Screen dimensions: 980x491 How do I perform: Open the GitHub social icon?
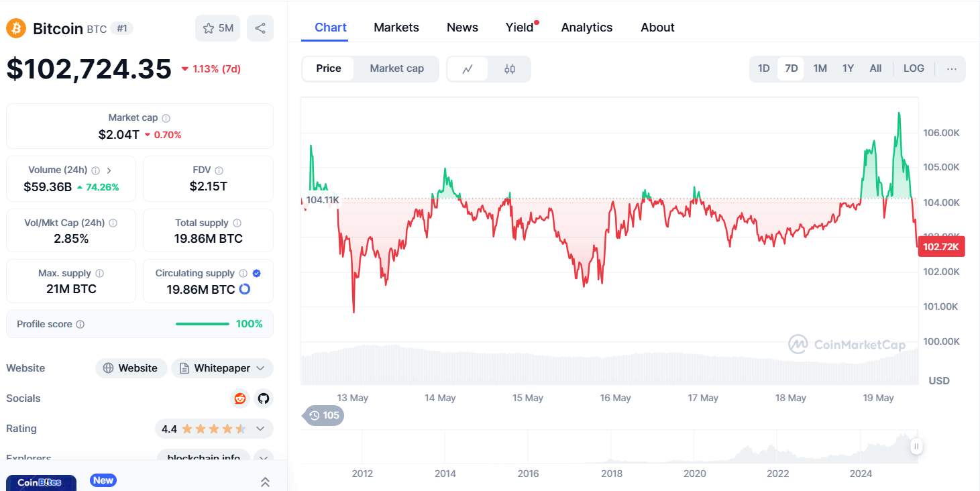pyautogui.click(x=264, y=398)
